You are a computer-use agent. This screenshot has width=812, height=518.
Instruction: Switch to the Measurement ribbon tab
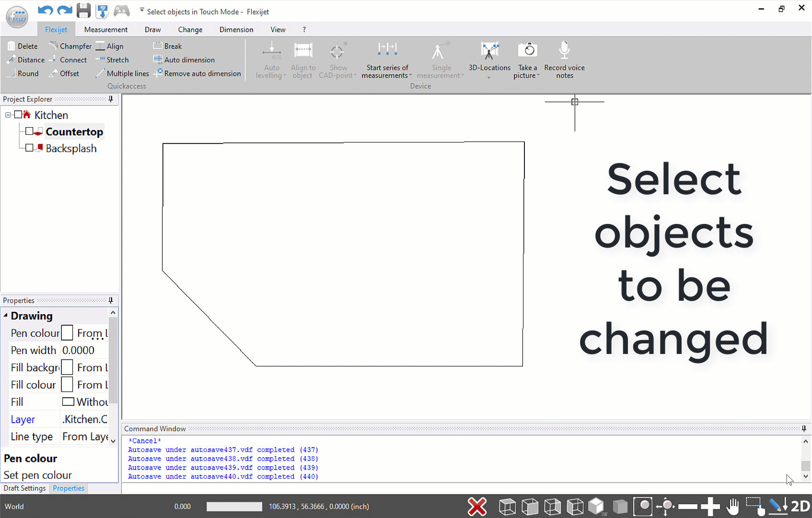pyautogui.click(x=105, y=29)
